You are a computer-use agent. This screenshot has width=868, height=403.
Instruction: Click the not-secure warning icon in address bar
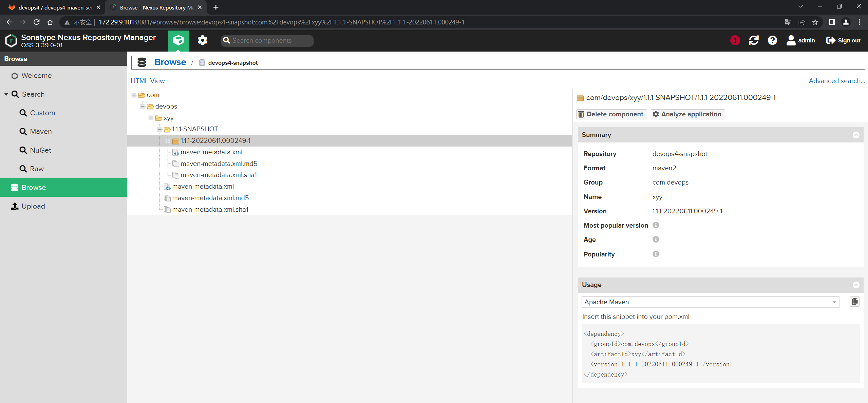(x=67, y=22)
